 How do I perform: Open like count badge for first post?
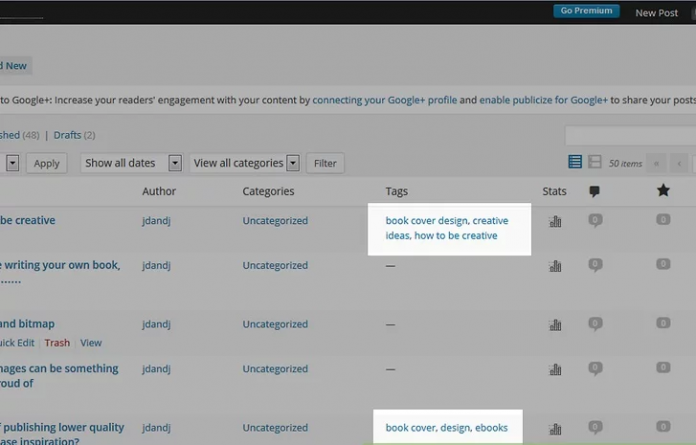pyautogui.click(x=662, y=220)
